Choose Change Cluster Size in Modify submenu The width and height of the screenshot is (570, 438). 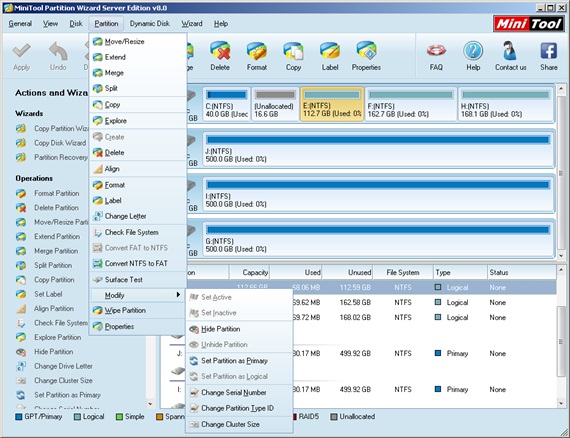tap(239, 424)
